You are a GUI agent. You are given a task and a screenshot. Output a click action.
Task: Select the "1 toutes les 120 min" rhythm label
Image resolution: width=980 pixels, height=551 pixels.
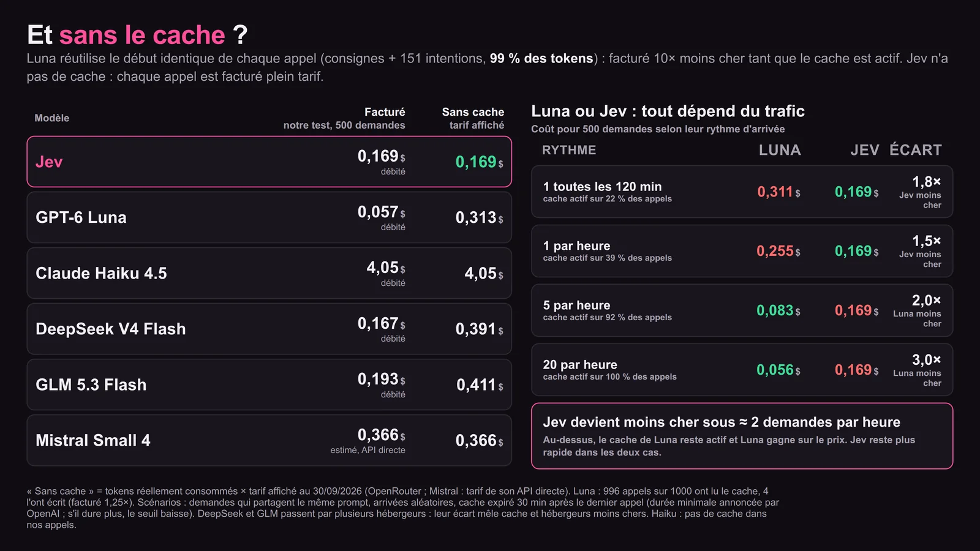click(x=602, y=187)
